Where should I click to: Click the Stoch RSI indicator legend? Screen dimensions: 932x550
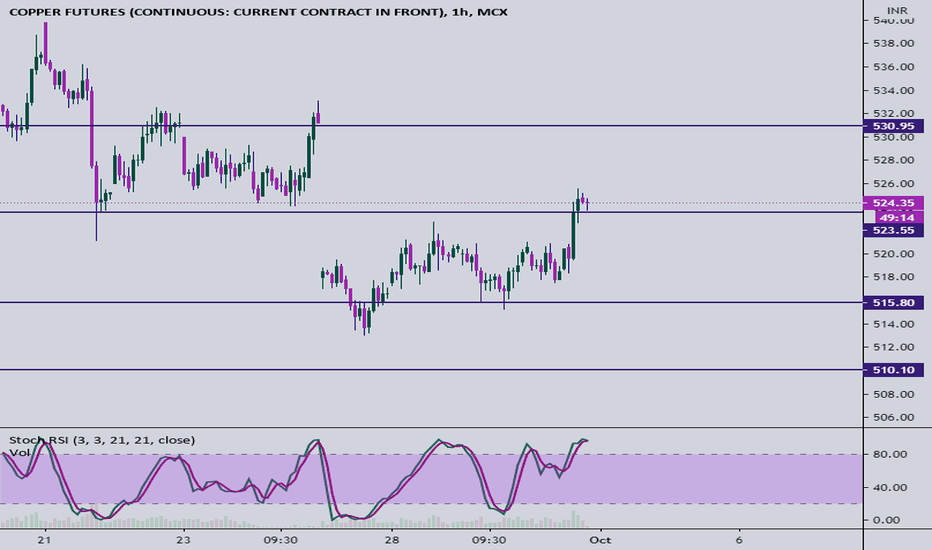coord(102,440)
